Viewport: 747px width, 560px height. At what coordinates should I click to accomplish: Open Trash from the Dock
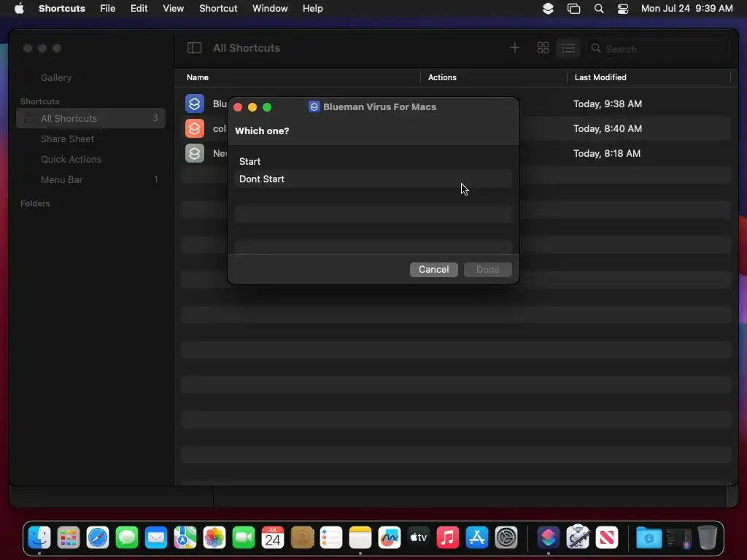(708, 538)
